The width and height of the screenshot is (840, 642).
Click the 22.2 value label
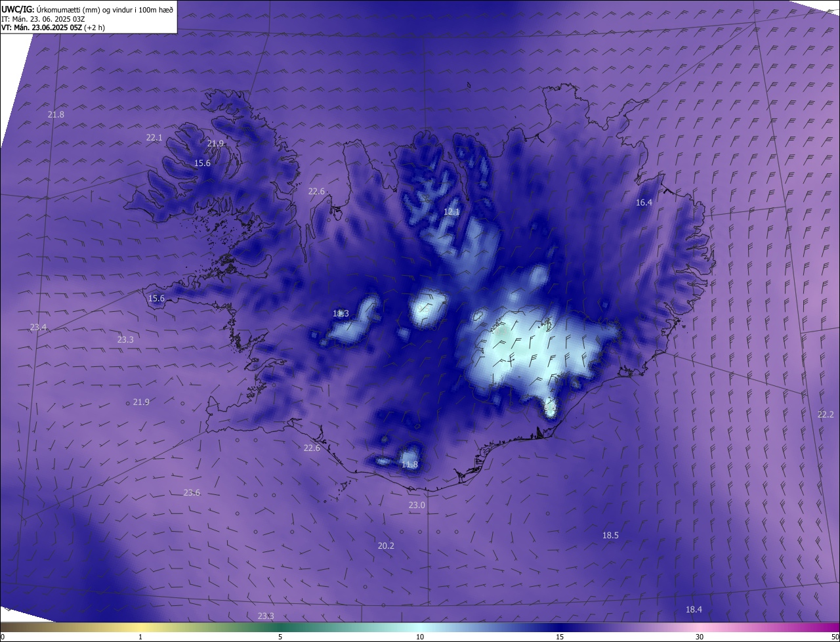(x=826, y=415)
